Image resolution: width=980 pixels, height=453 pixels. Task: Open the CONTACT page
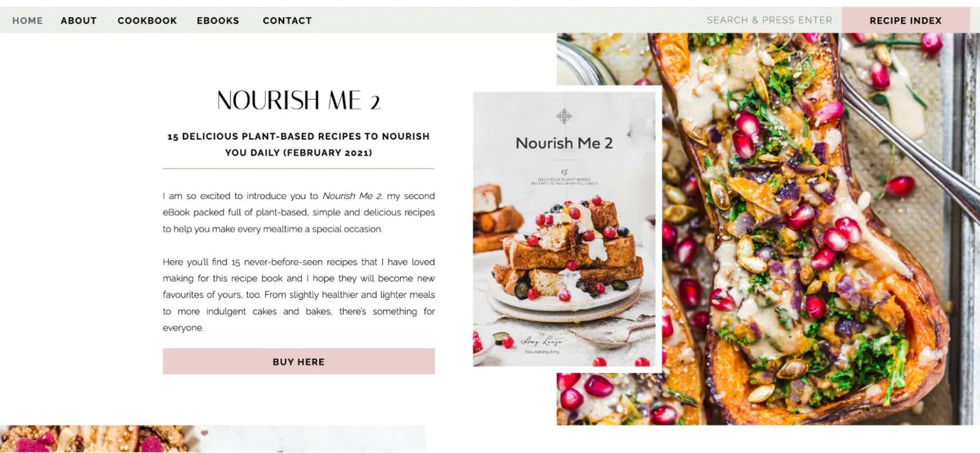(x=287, y=21)
